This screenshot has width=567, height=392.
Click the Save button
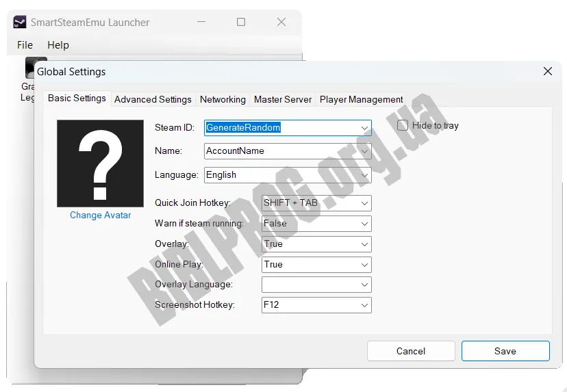pyautogui.click(x=505, y=351)
